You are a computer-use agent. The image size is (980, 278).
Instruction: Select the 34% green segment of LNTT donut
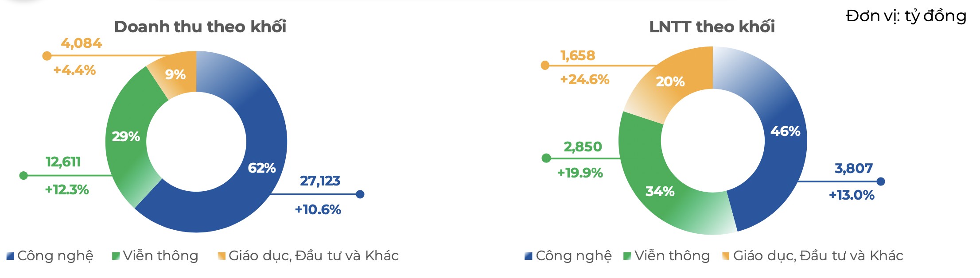(x=660, y=190)
